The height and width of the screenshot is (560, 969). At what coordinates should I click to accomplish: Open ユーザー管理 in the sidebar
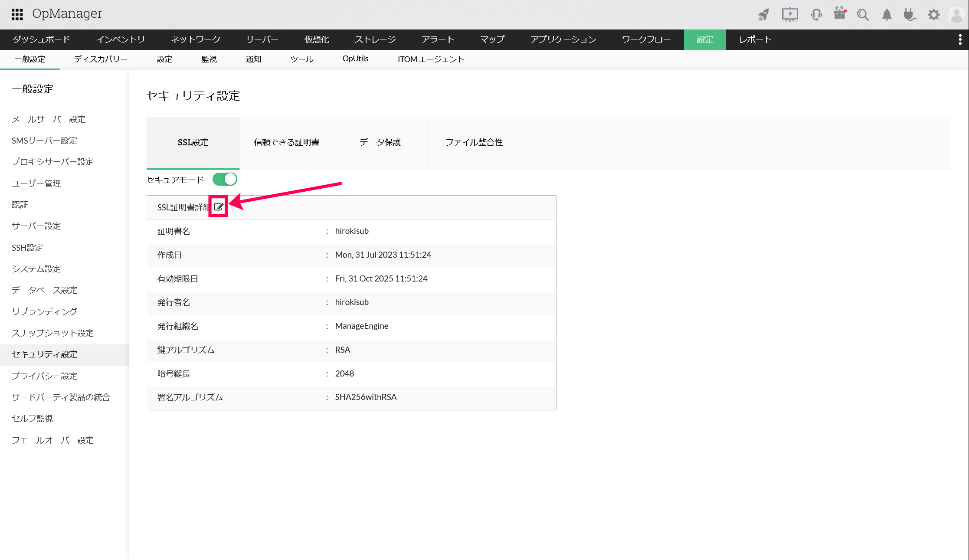[36, 183]
